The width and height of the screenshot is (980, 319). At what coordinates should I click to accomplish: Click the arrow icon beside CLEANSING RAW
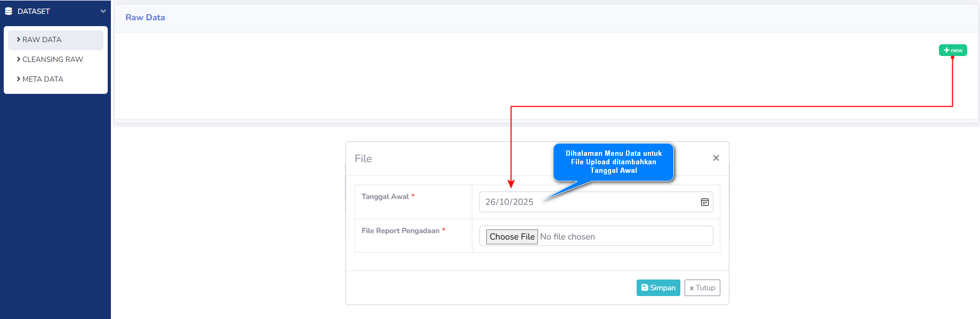(19, 59)
